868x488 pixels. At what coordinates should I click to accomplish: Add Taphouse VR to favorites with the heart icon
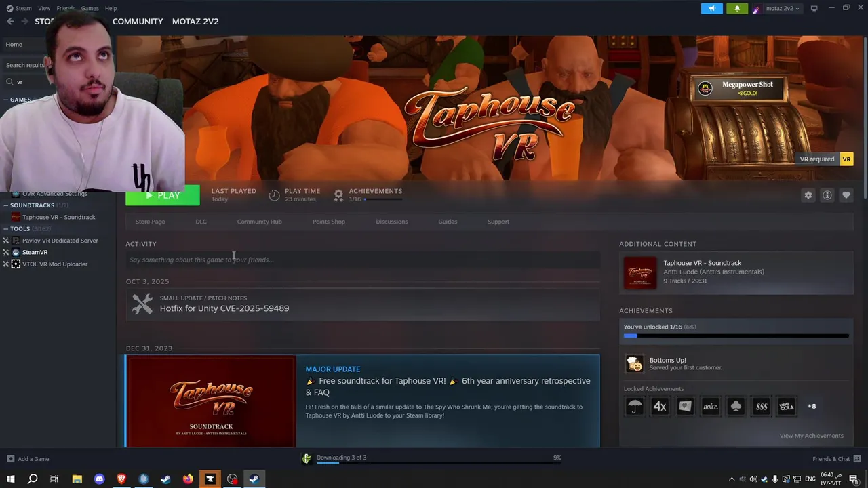pyautogui.click(x=846, y=195)
